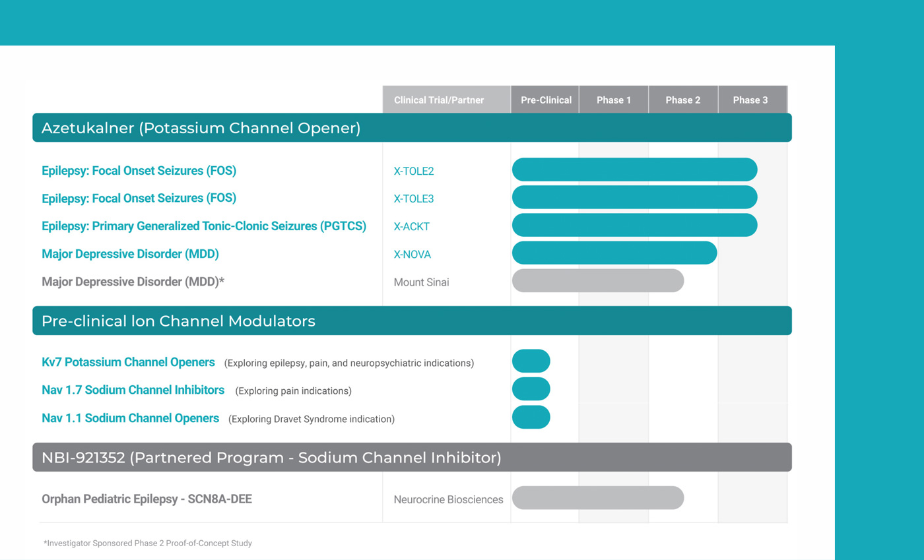This screenshot has width=924, height=560.
Task: Select the Phase 3 column header
Action: pyautogui.click(x=750, y=100)
